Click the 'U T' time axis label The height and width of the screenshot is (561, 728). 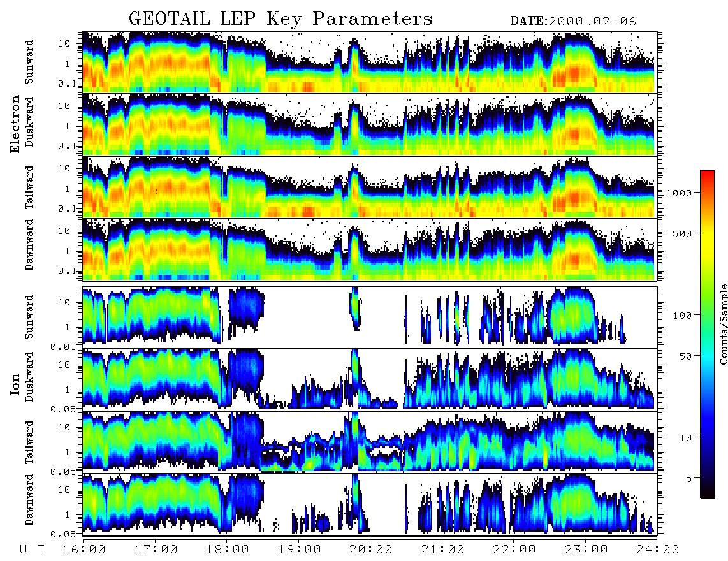(33, 550)
